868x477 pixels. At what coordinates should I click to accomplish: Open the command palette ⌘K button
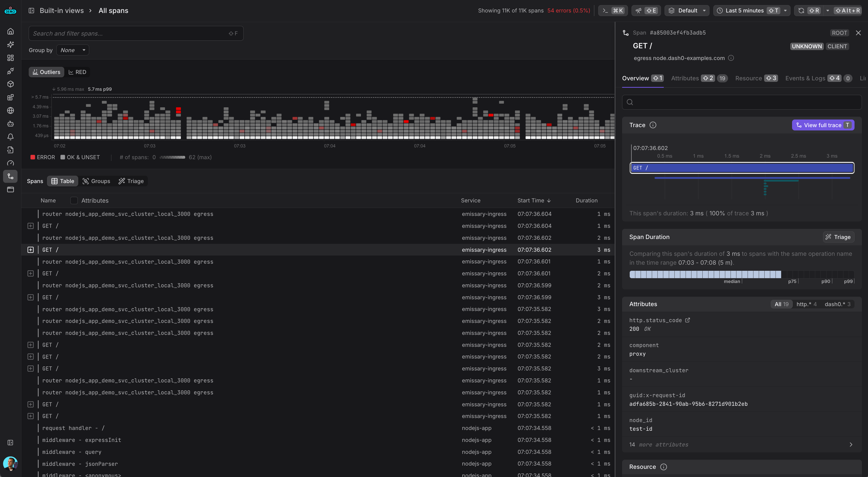pos(613,10)
